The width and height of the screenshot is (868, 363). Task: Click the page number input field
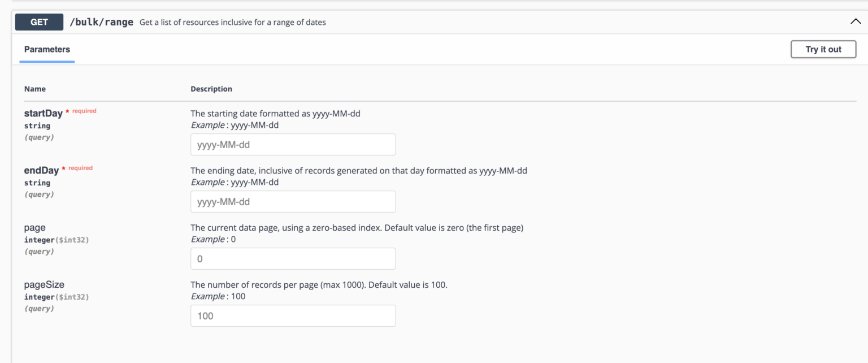pyautogui.click(x=293, y=259)
